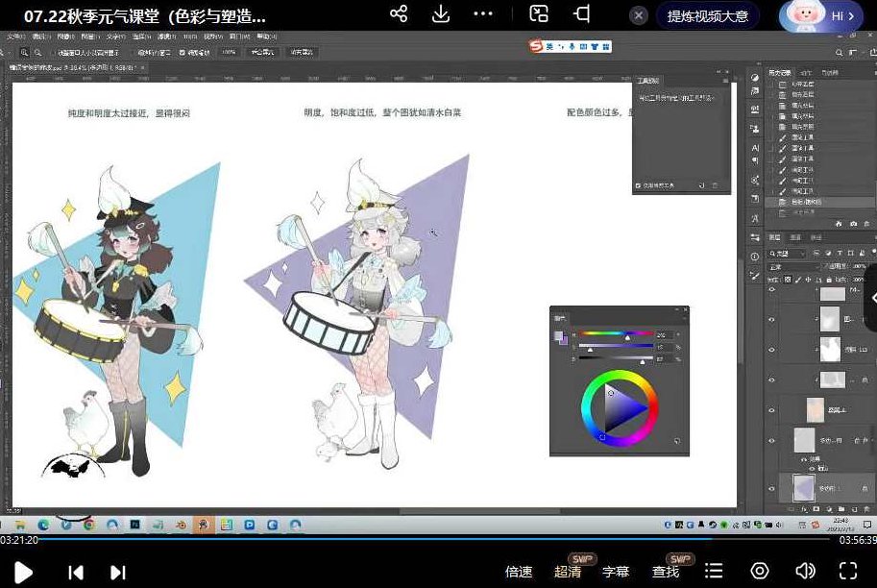Viewport: 877px width, 588px height.
Task: Open the 超清 video quality selector
Action: (x=568, y=572)
